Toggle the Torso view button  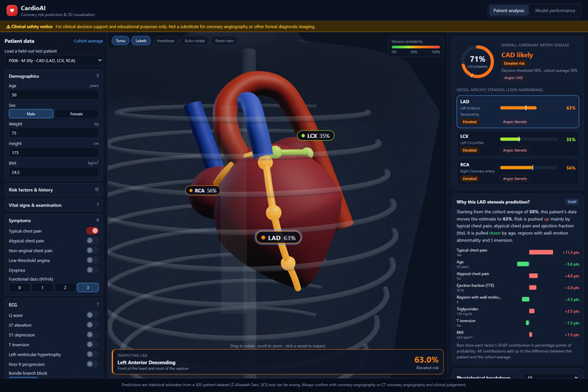pos(120,41)
